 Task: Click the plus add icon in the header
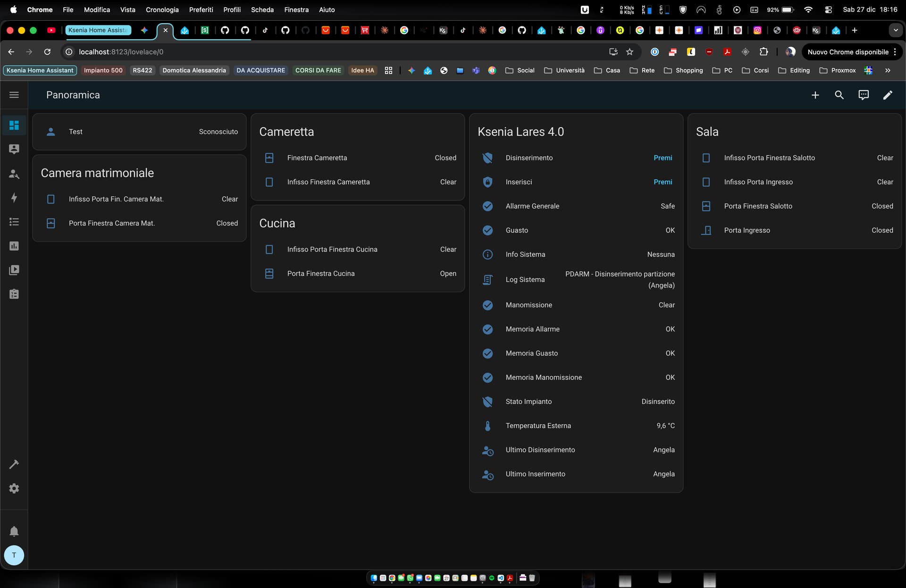pyautogui.click(x=815, y=95)
